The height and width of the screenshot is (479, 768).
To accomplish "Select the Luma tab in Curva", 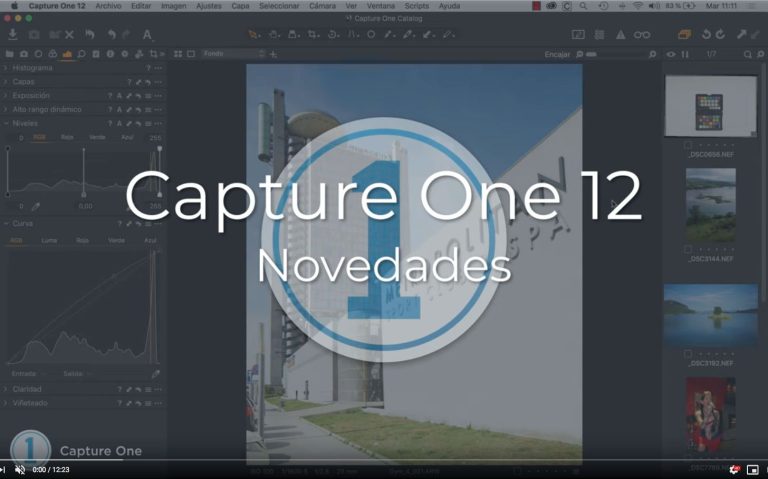I will [49, 240].
